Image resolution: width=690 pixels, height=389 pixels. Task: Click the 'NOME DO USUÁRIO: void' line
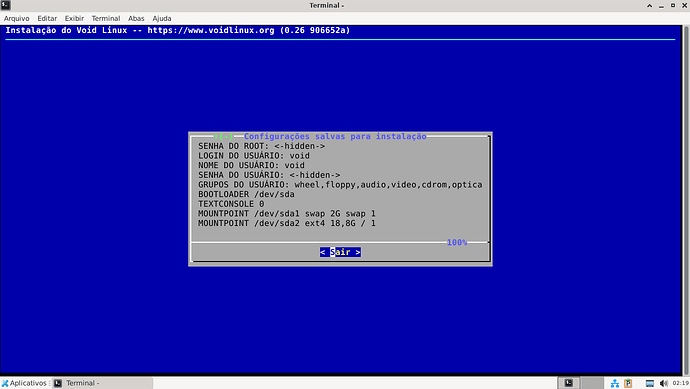[x=251, y=165]
